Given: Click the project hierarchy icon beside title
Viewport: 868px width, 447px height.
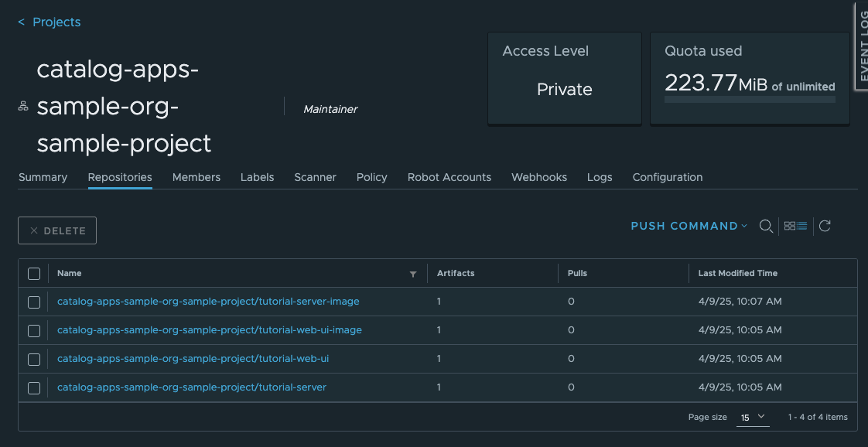Looking at the screenshot, I should 23,107.
